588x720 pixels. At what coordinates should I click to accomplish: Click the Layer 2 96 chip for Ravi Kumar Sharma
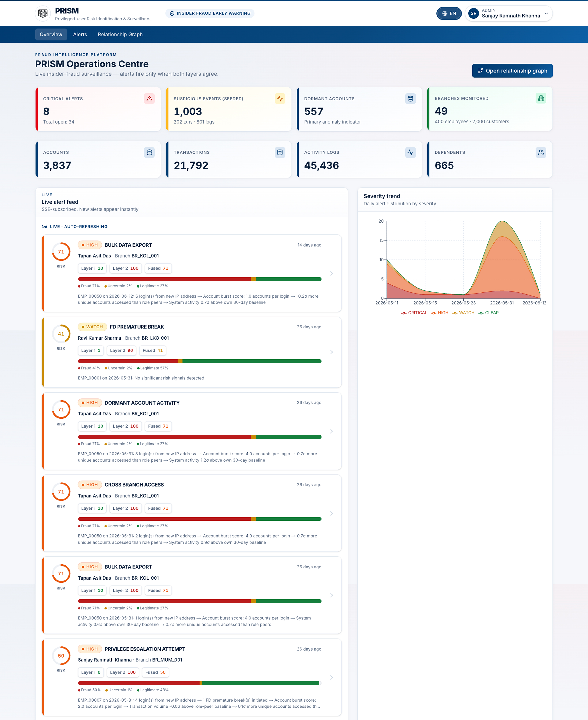point(121,350)
